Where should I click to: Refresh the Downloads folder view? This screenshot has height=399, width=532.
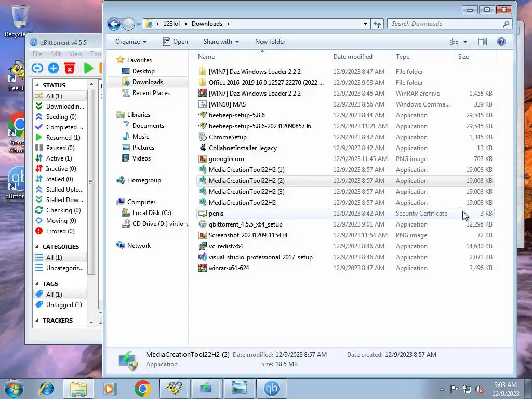click(x=377, y=24)
